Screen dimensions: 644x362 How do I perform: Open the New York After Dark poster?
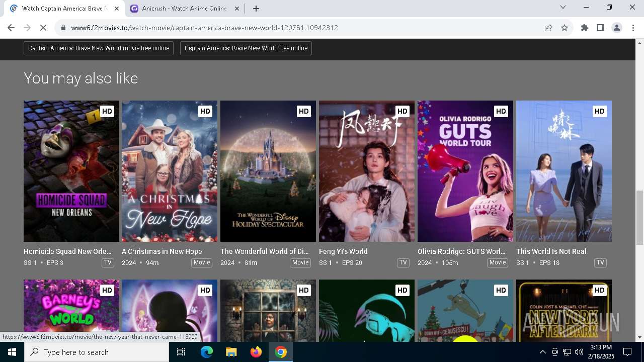tap(564, 310)
